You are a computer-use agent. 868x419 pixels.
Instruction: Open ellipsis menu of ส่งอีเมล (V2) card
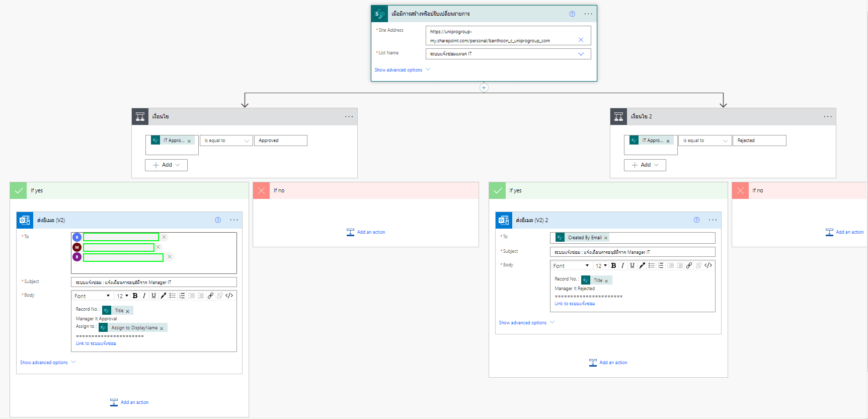coord(234,220)
